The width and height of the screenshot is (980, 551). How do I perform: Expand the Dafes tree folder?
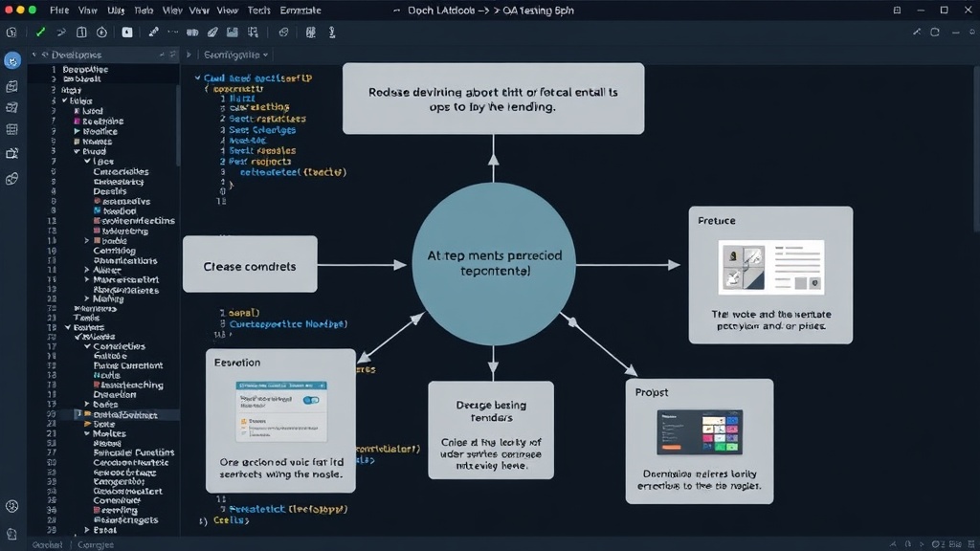pyautogui.click(x=87, y=405)
